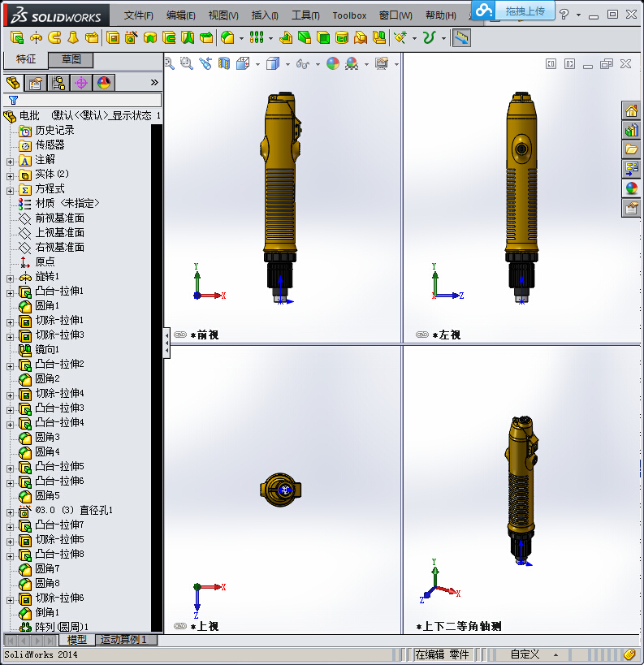
Task: Open the 工具(T) menu
Action: [x=305, y=15]
